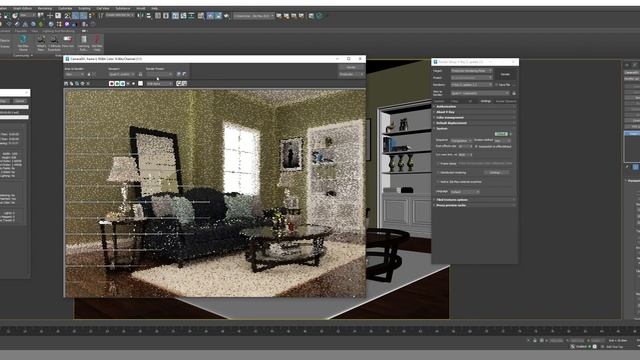Open Area to Render dropdown in frame window
The image size is (640, 360).
coord(75,74)
